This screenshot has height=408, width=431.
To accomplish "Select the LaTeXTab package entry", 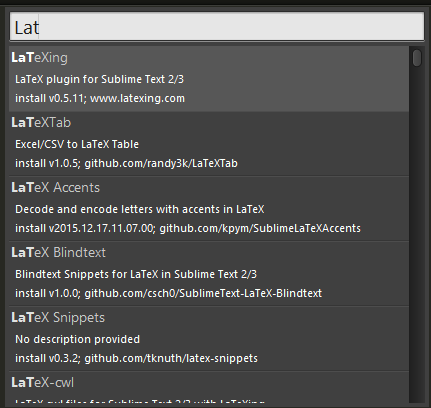I will pyautogui.click(x=209, y=144).
